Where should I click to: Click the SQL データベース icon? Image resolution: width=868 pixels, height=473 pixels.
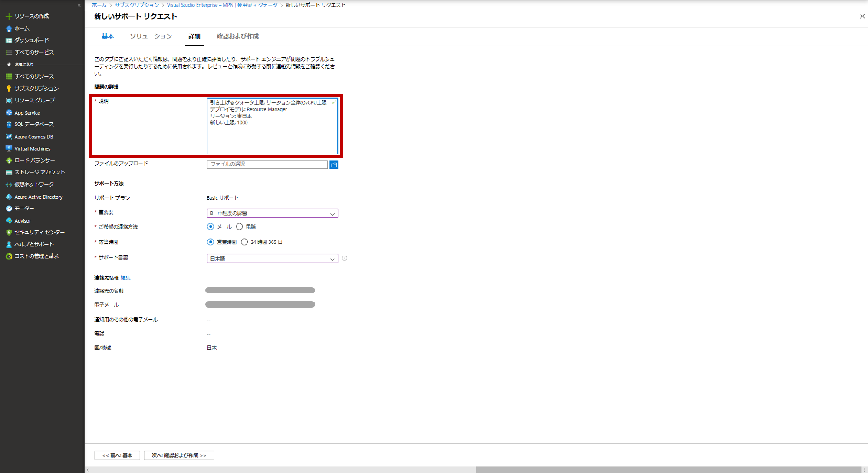tap(9, 125)
